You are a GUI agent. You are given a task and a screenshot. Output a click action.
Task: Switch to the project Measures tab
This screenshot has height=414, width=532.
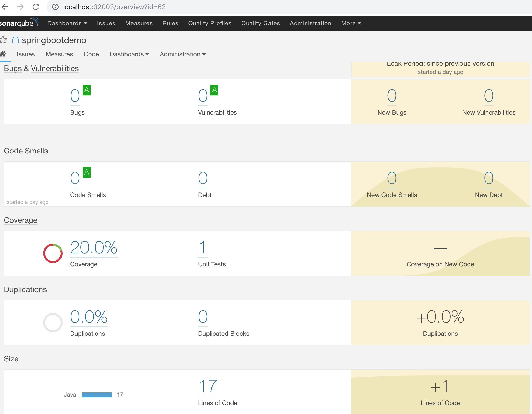[x=59, y=54]
